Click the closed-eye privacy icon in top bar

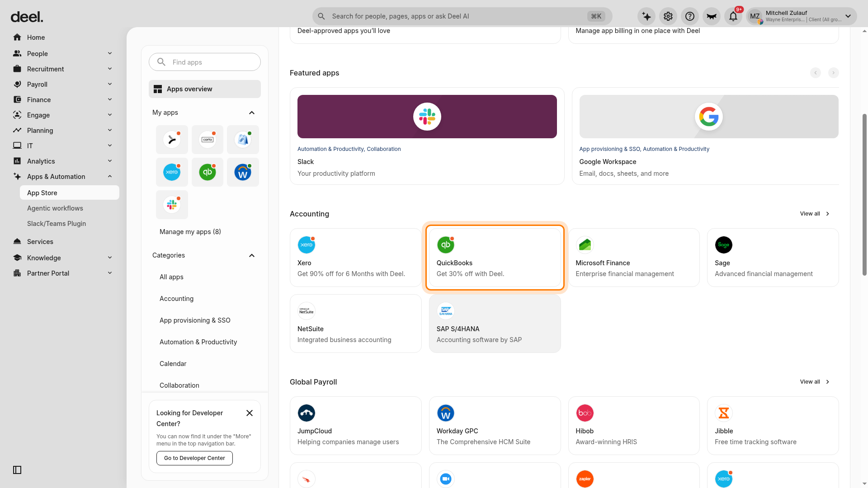tap(712, 16)
